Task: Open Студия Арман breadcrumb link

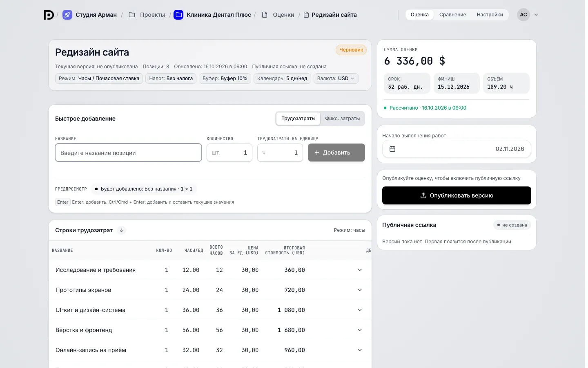Action: [96, 15]
